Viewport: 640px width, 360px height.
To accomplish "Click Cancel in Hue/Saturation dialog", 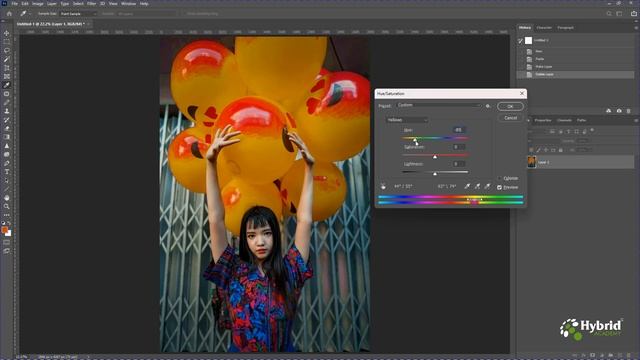I will click(x=510, y=118).
